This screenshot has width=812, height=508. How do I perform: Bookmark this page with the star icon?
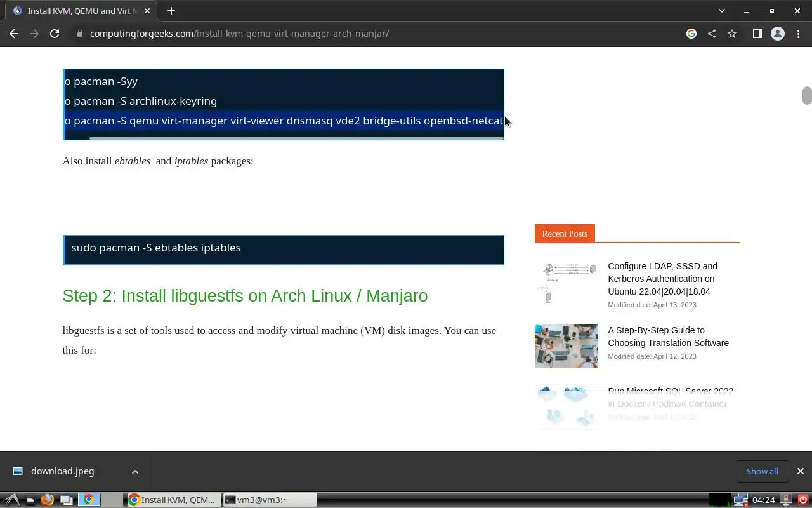pyautogui.click(x=732, y=34)
